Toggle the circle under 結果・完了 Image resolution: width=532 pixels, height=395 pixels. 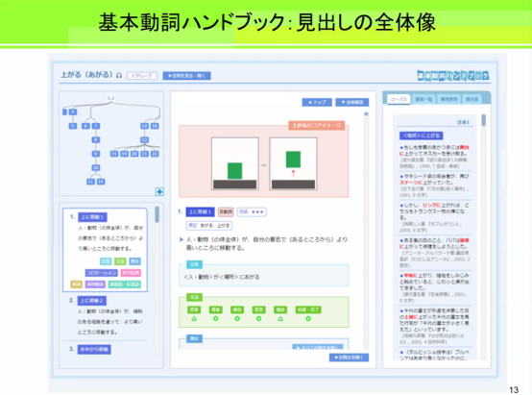coord(308,319)
